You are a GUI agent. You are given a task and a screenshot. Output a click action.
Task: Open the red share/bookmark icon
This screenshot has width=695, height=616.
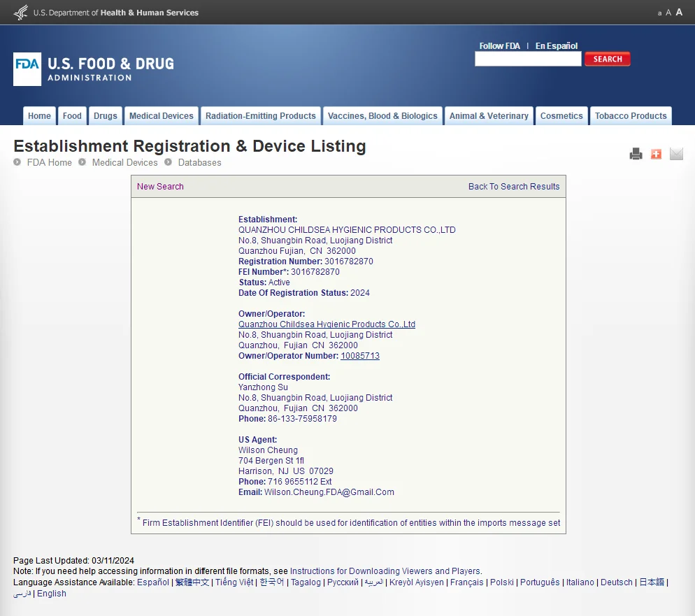click(x=656, y=154)
